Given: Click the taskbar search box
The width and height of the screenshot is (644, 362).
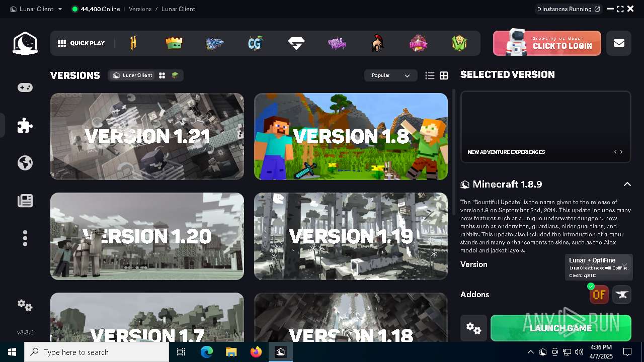Looking at the screenshot, I should pyautogui.click(x=97, y=352).
